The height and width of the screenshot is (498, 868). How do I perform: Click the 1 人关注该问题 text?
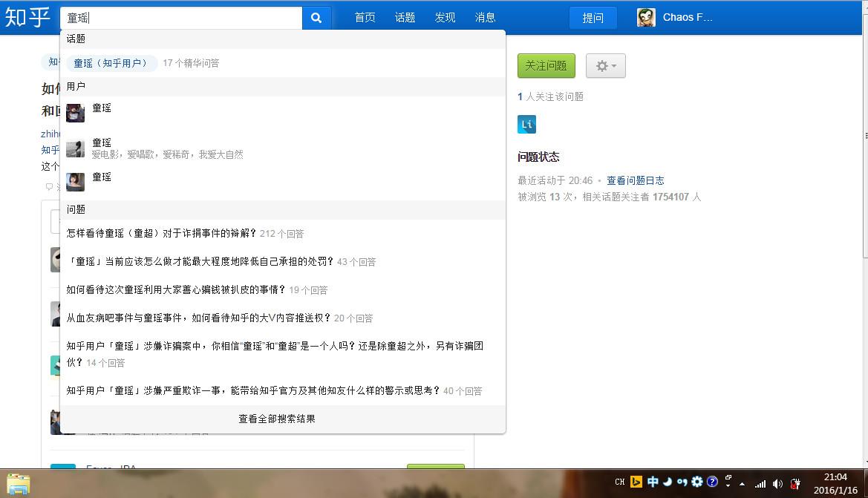click(550, 96)
